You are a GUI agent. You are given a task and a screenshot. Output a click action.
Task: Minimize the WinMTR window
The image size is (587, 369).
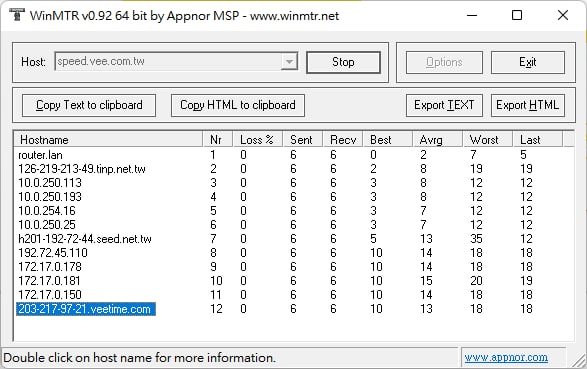[472, 15]
